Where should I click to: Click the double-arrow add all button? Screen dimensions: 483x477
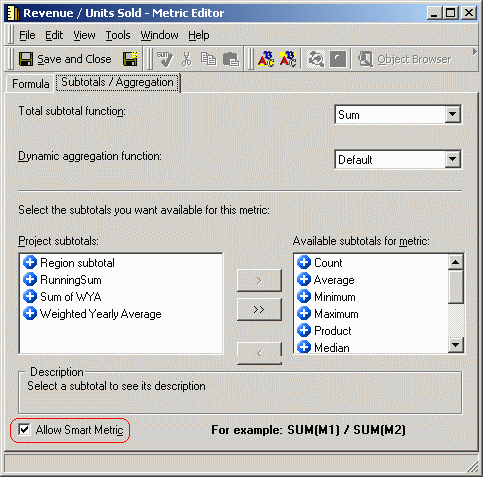click(x=259, y=309)
